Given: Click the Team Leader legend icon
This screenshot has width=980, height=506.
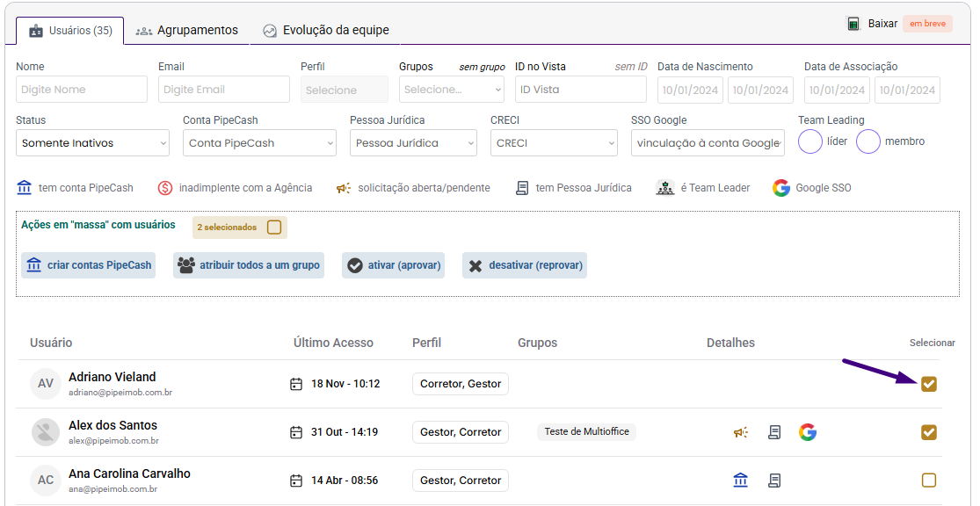Looking at the screenshot, I should 665,187.
